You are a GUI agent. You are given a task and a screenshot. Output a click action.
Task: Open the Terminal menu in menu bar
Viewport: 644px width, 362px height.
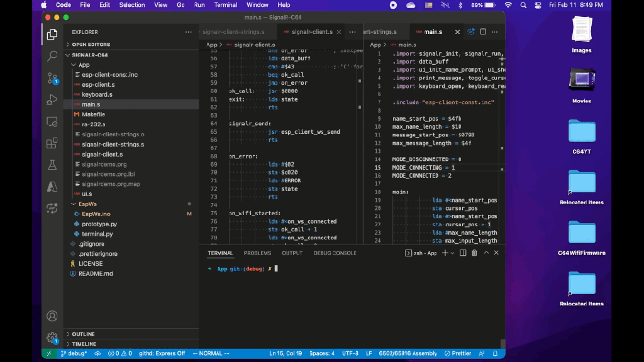point(225,5)
